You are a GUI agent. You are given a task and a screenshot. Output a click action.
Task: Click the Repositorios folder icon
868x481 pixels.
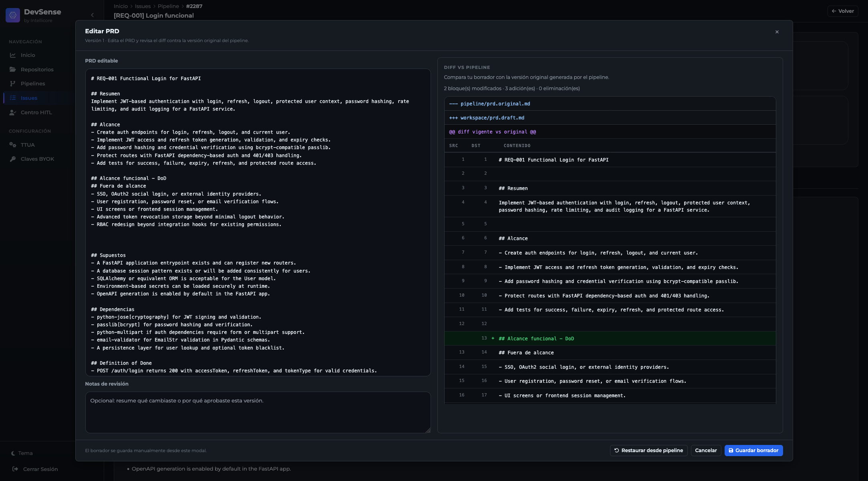(13, 69)
